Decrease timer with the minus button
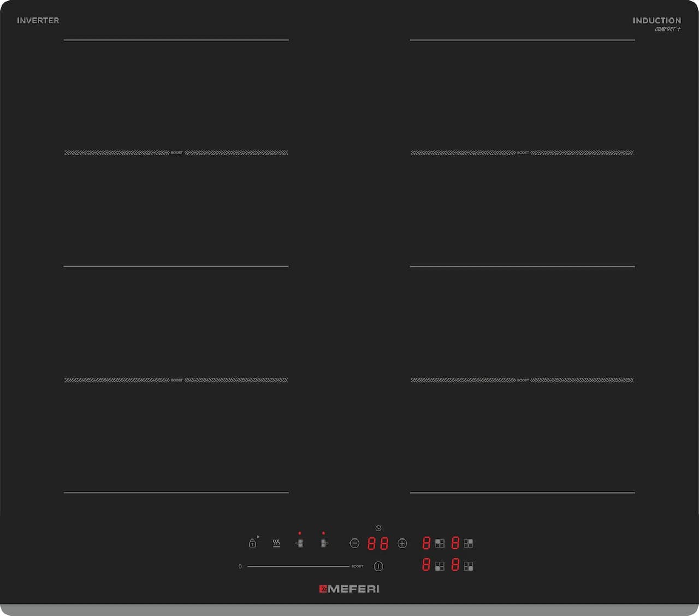 tap(354, 543)
